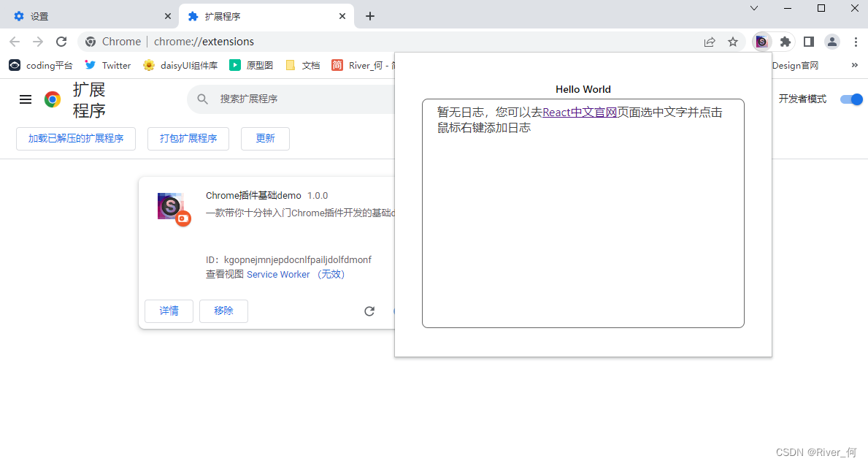The width and height of the screenshot is (868, 464).
Task: Follow the React中文官网 link in popup
Action: tap(580, 113)
